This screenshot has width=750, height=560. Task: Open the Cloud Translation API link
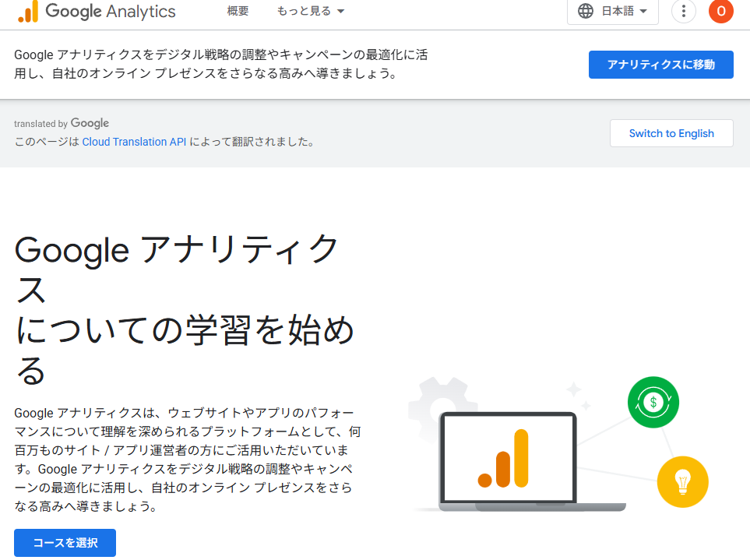134,142
